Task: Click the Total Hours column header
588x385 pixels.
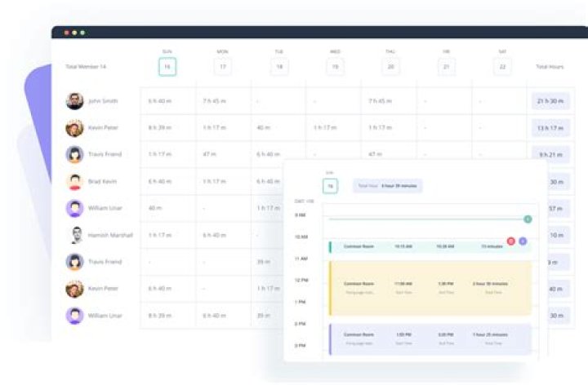Action: 550,67
